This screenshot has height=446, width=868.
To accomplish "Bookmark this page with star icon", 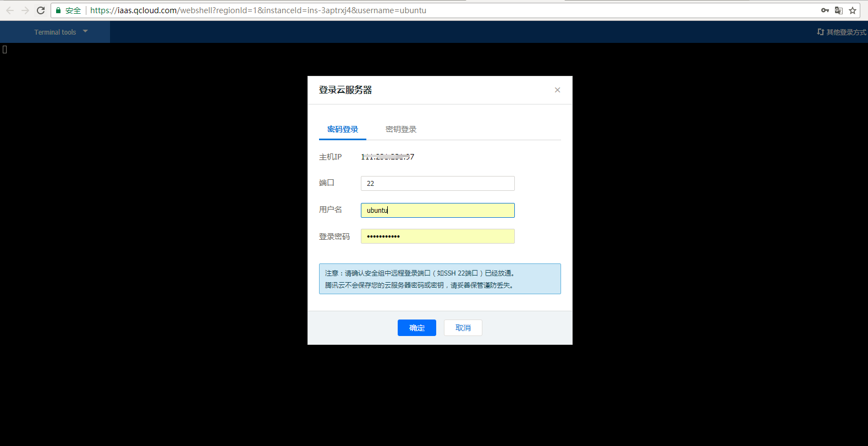I will pyautogui.click(x=853, y=10).
